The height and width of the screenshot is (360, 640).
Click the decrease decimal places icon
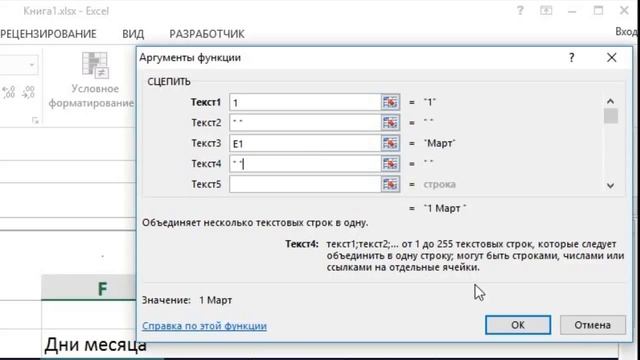[x=28, y=92]
